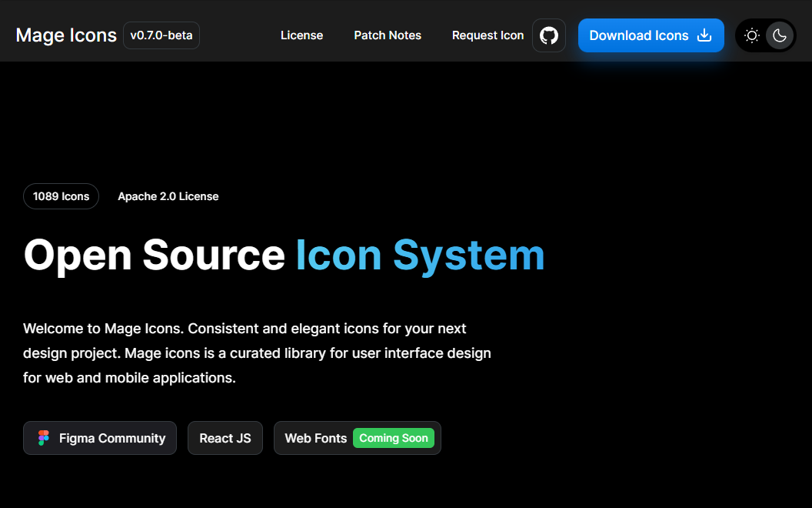812x508 pixels.
Task: Switch to light mode sun icon
Action: click(752, 35)
